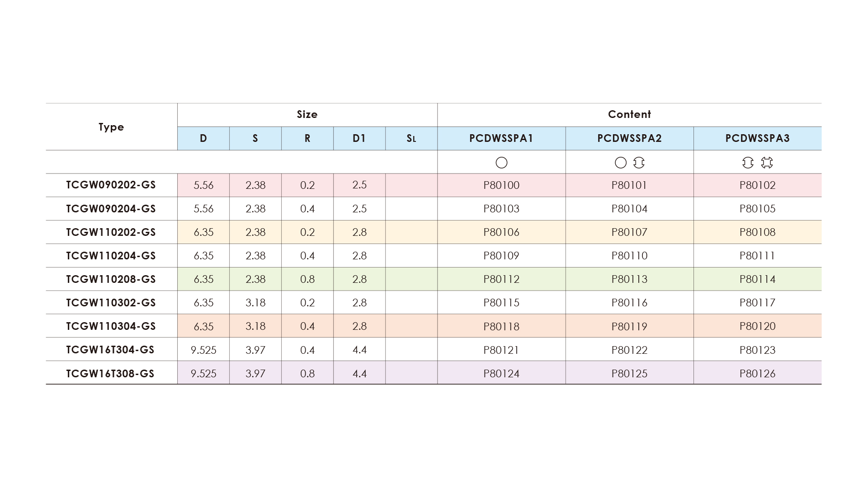
Task: Click the two-notch circle icon under PCDWSSPA2
Action: coord(639,163)
